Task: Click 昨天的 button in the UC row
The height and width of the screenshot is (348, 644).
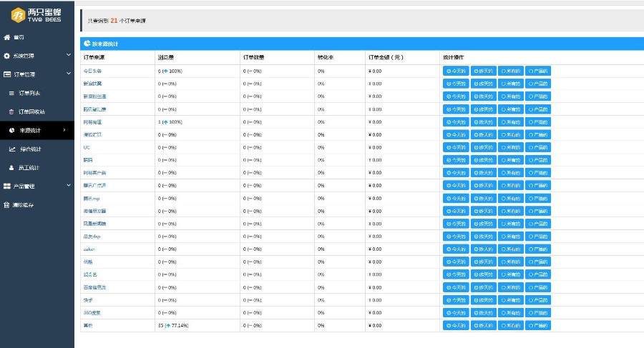Action: (483, 147)
